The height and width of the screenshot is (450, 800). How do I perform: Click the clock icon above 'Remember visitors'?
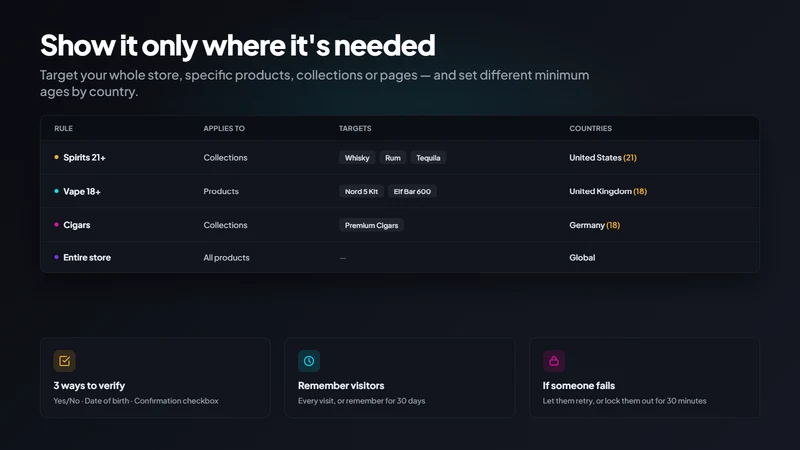(309, 361)
